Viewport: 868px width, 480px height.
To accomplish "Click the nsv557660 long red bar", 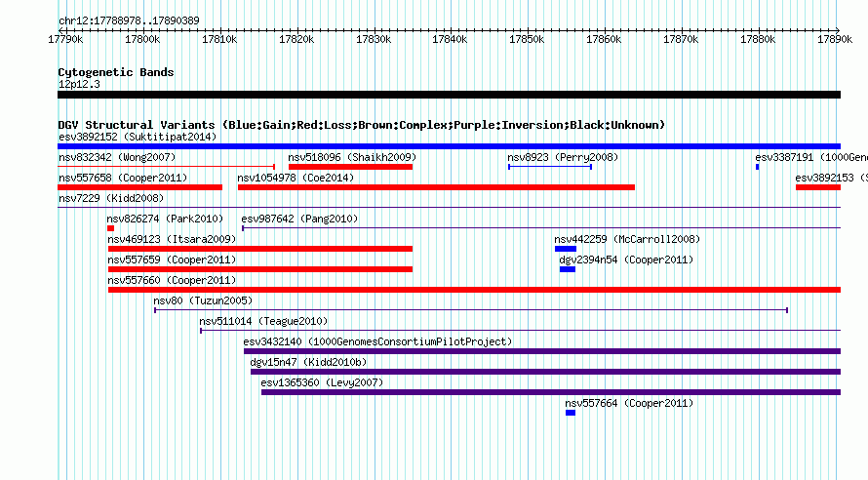I will 474,290.
